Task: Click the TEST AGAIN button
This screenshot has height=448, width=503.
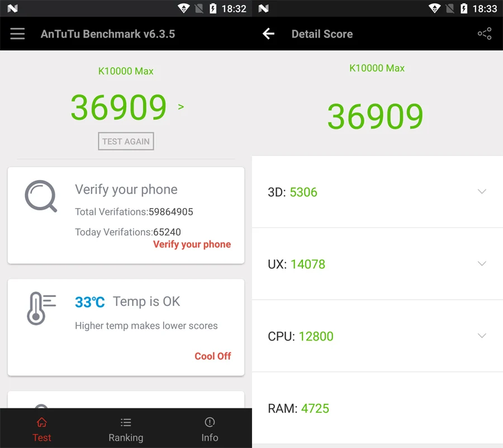Action: click(x=126, y=141)
